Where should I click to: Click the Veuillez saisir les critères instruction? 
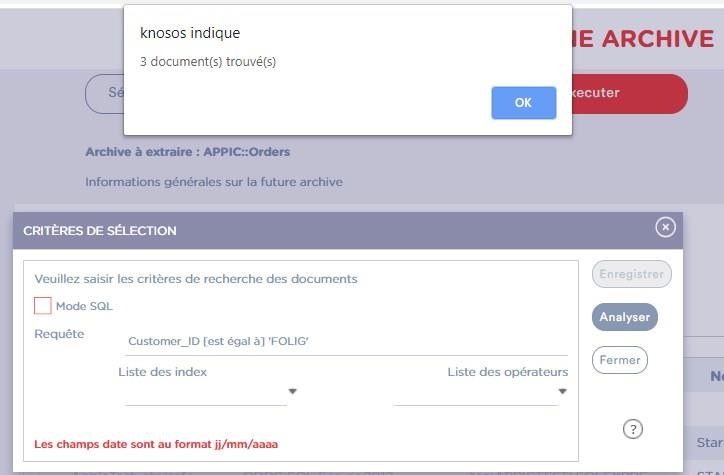pos(196,279)
